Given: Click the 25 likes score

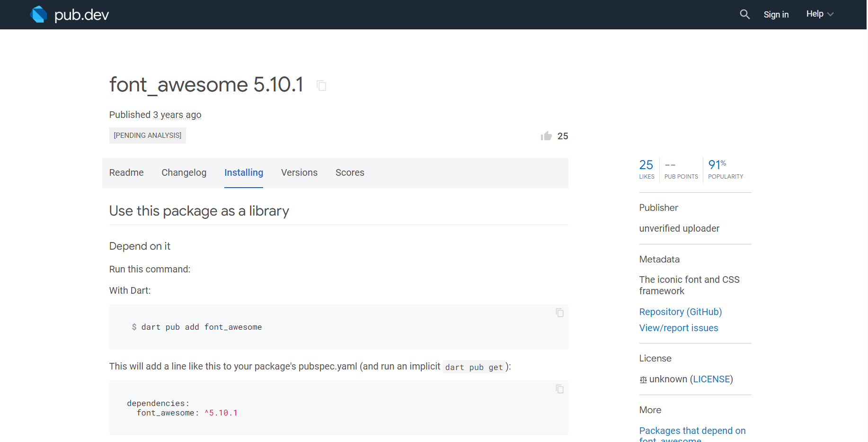Looking at the screenshot, I should pyautogui.click(x=647, y=169).
